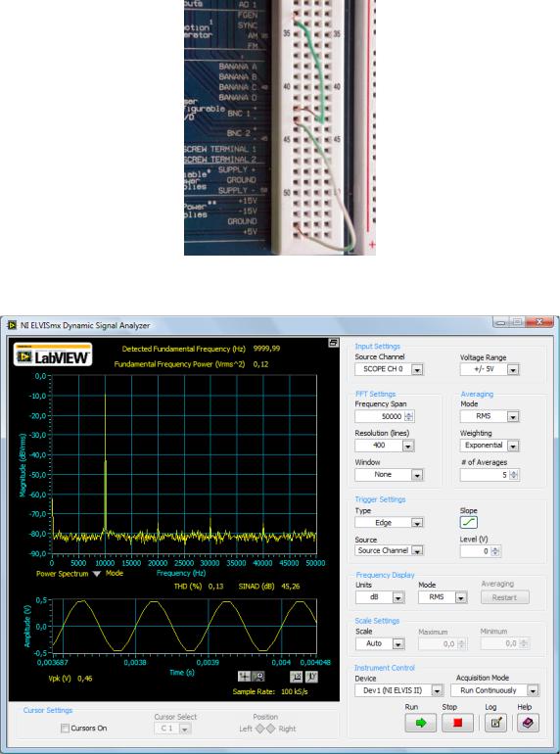The width and height of the screenshot is (560, 754).
Task: Open the Resolution (lines) dropdown
Action: (x=408, y=446)
